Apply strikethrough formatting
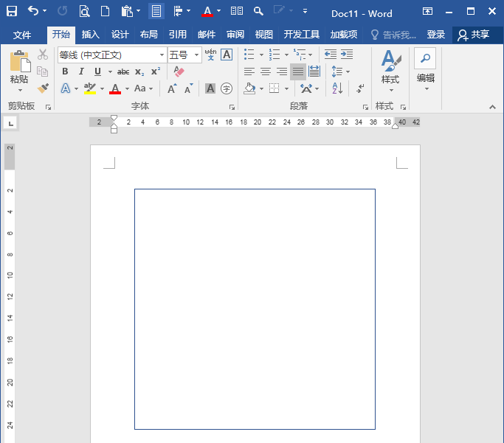 coord(123,71)
